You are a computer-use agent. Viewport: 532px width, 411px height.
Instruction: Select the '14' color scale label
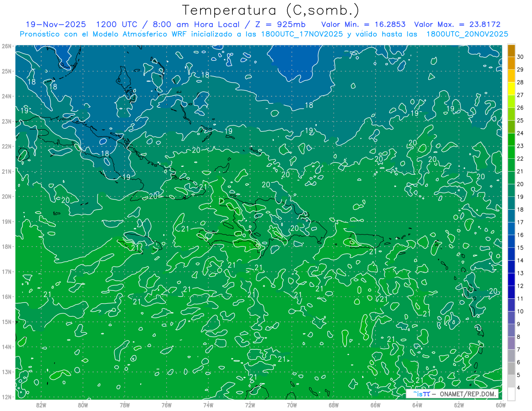(520, 260)
